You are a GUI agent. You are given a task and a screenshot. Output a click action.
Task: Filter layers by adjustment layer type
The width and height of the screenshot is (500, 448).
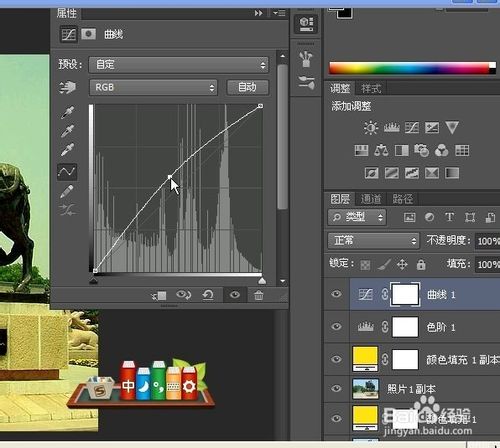430,218
